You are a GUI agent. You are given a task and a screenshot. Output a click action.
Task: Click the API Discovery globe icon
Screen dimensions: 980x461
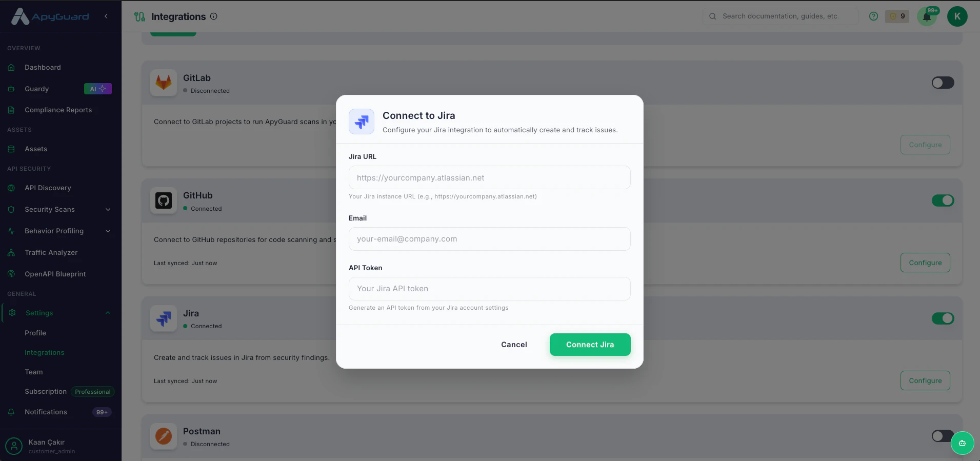(x=11, y=188)
